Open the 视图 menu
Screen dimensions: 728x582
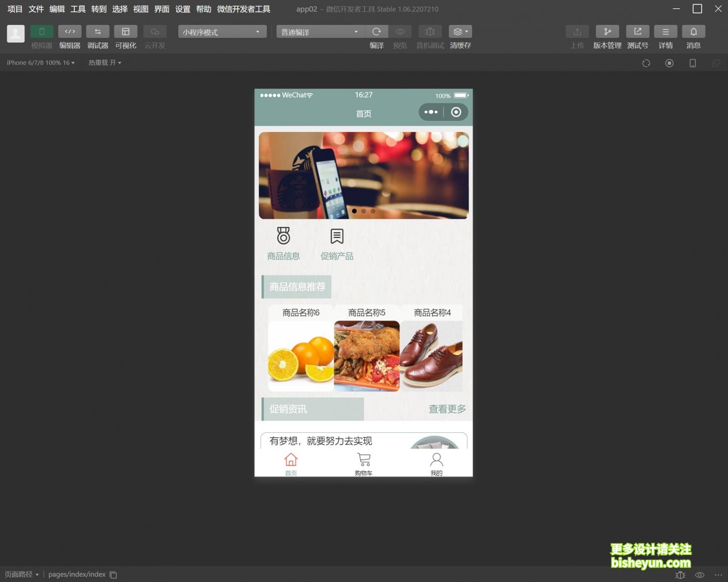(141, 9)
